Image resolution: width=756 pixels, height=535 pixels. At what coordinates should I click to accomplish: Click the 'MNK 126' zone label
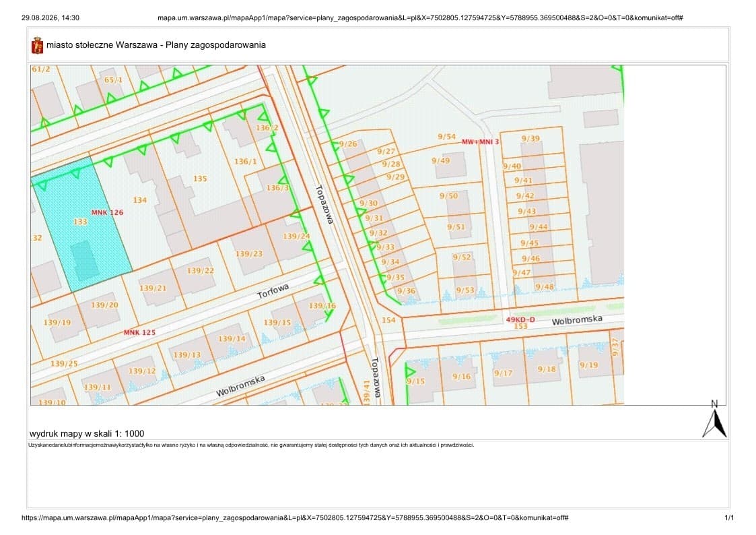tap(108, 212)
